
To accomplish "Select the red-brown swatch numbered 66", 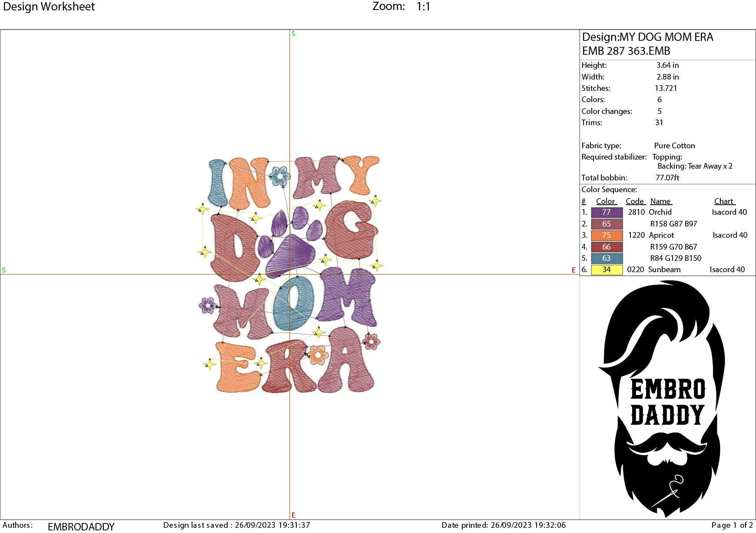I will 606,247.
